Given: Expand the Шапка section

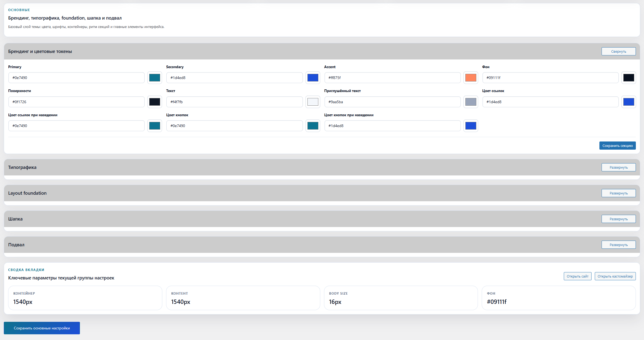Looking at the screenshot, I should (x=618, y=219).
